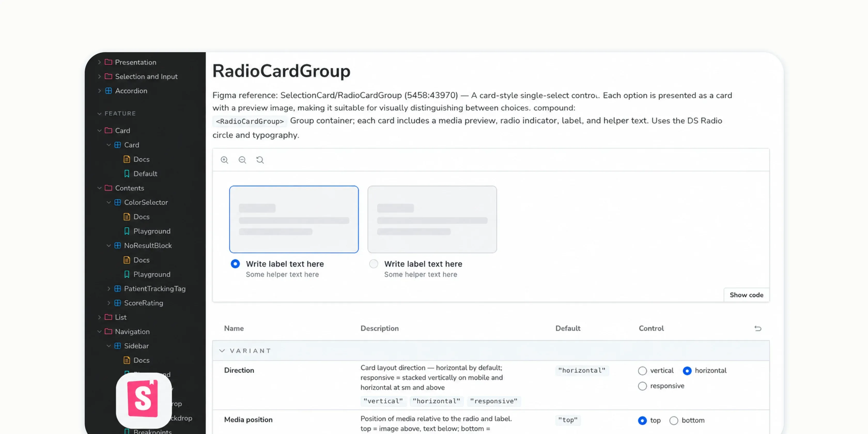Open the Sidebar component entry
The width and height of the screenshot is (868, 434).
click(x=136, y=346)
